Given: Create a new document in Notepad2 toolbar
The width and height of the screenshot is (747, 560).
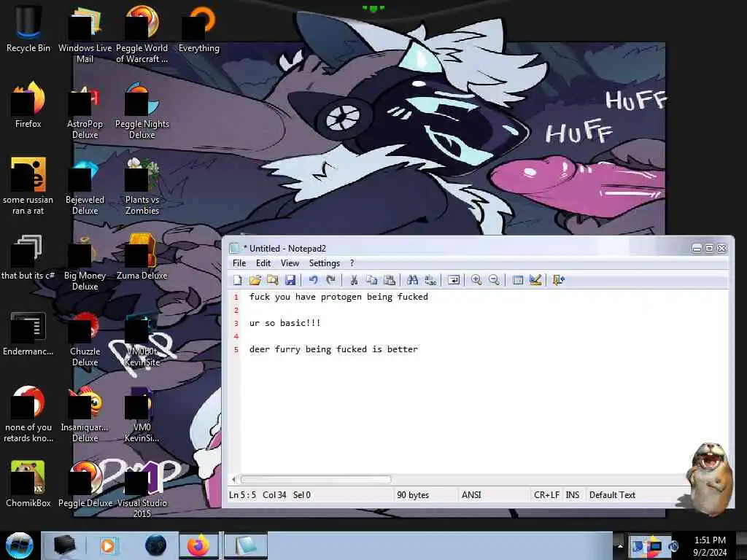Looking at the screenshot, I should (x=237, y=280).
